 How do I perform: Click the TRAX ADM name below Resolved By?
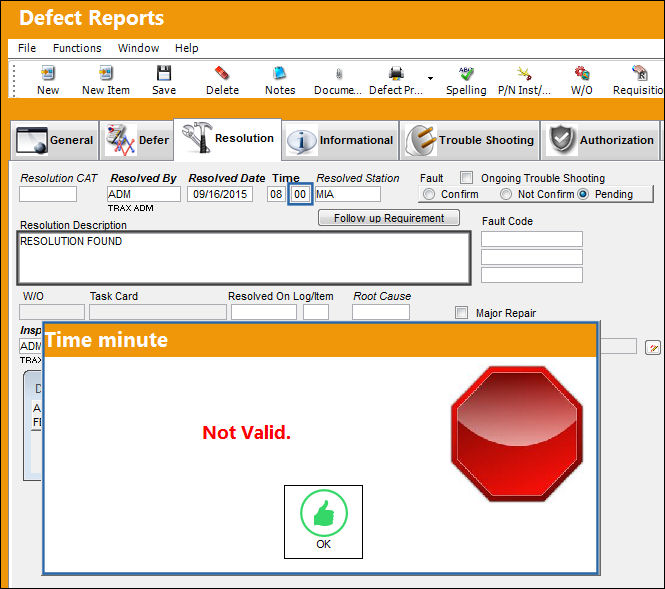click(x=131, y=208)
